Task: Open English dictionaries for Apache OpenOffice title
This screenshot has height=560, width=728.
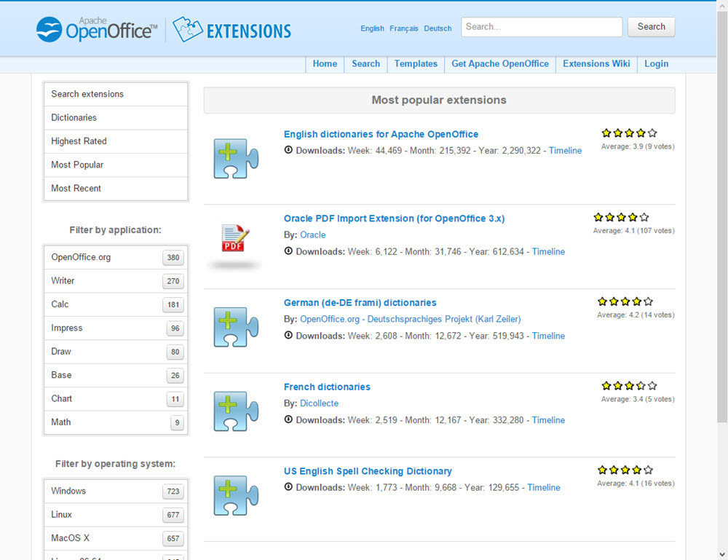Action: tap(381, 134)
